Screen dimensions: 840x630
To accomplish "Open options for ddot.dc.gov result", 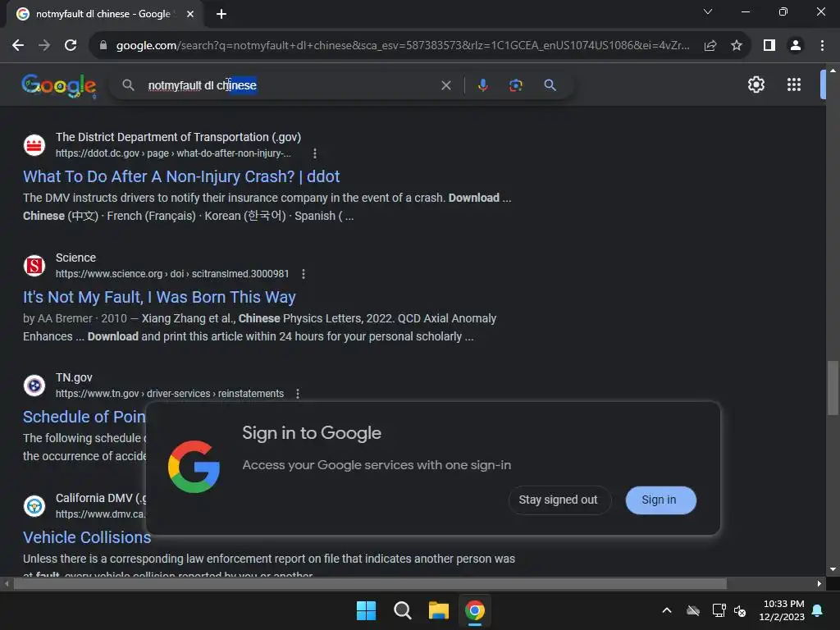I will tap(314, 153).
